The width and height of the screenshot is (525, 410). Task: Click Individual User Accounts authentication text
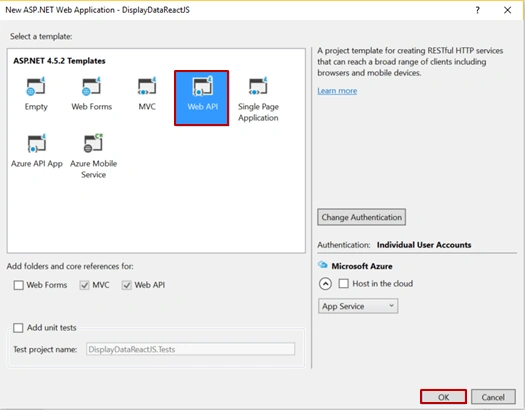tap(424, 245)
